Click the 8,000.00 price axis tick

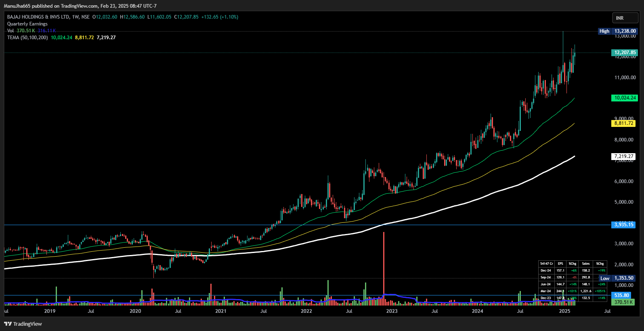624,140
